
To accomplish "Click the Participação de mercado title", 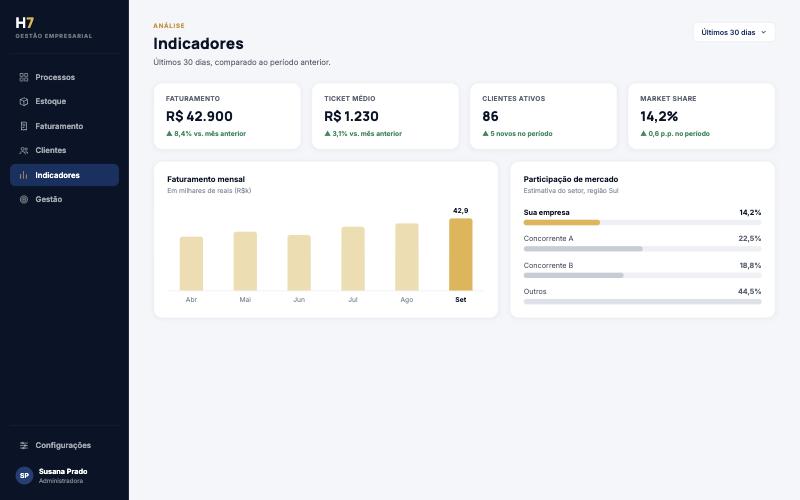I will tap(570, 179).
